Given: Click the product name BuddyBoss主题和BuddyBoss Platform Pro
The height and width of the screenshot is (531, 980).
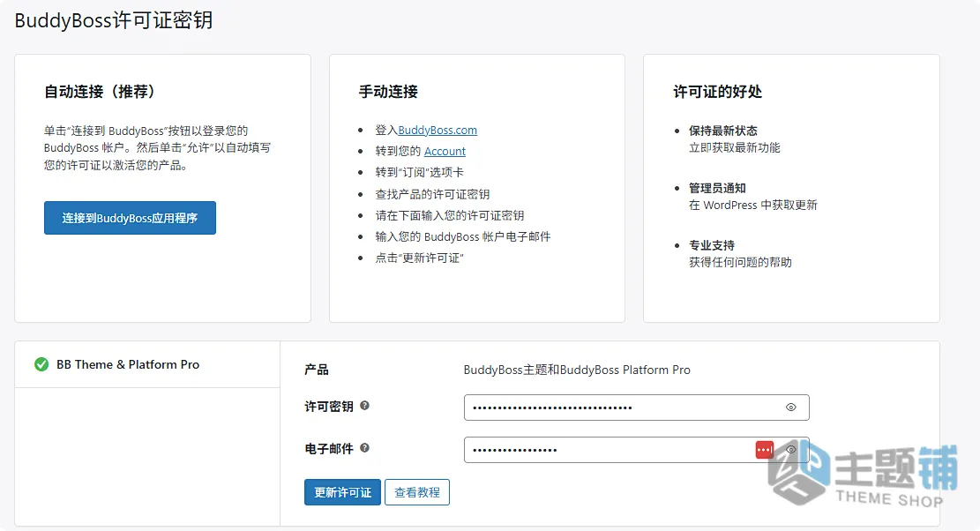Looking at the screenshot, I should click(x=577, y=370).
